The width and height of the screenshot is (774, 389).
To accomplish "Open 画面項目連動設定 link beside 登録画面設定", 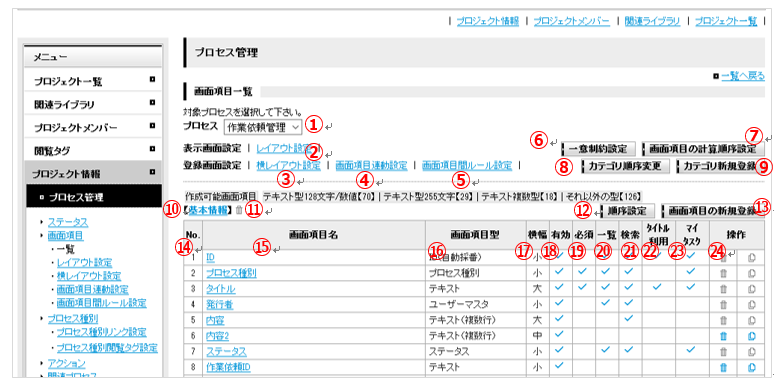I will tap(371, 166).
